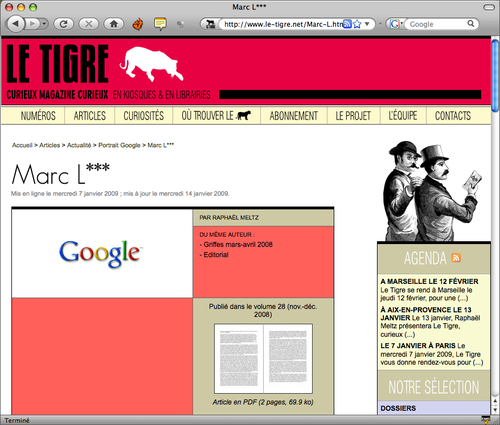Screen dimensions: 500x425
Task: Open the Editorial link
Action: (x=216, y=255)
